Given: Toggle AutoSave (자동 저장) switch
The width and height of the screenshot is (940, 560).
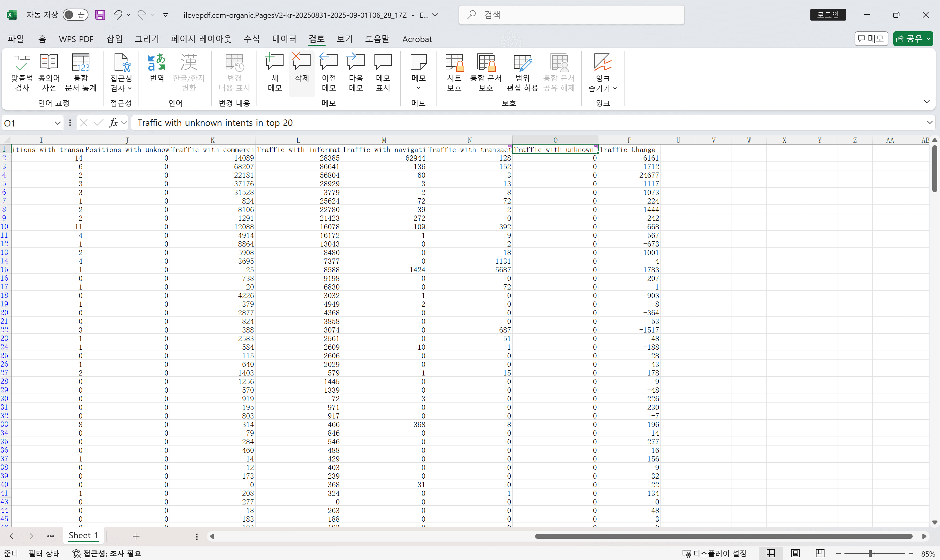Looking at the screenshot, I should (x=75, y=15).
